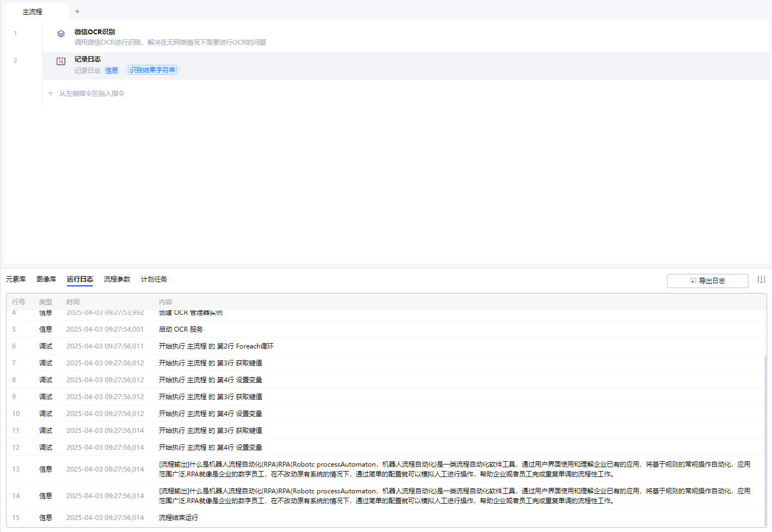Click the 识别结果字符串 variable tag
The image size is (772, 532).
[x=152, y=70]
